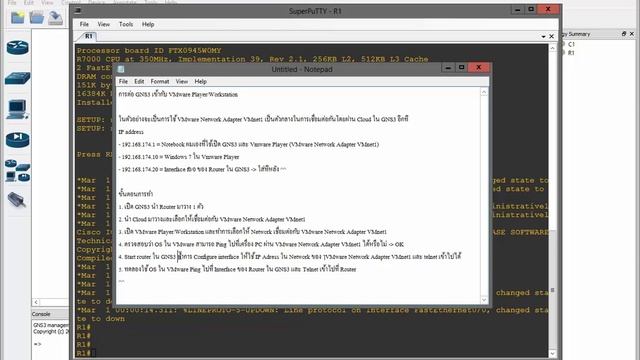Browse all devices category in GNS3
This screenshot has width=640, height=360.
click(x=18, y=170)
